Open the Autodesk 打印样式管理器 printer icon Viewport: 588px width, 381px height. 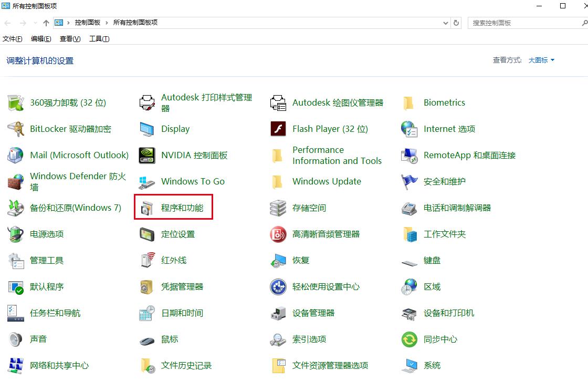(x=147, y=102)
